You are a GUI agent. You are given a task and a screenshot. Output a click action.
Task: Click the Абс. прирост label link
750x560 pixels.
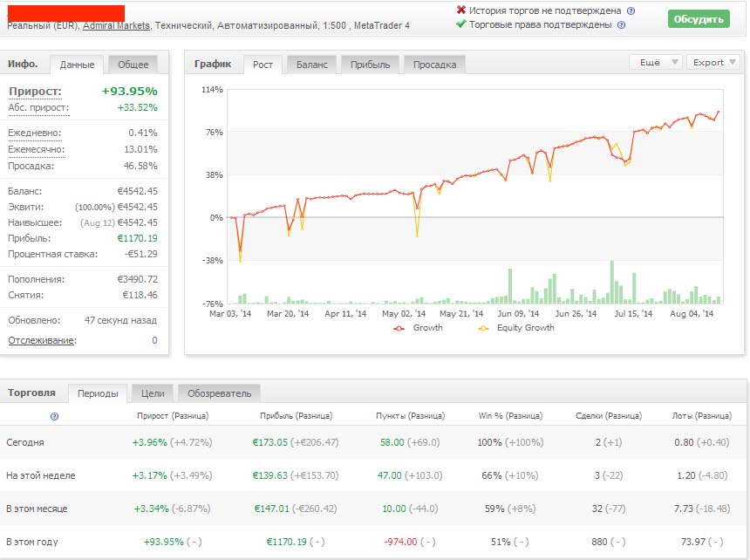pos(38,107)
